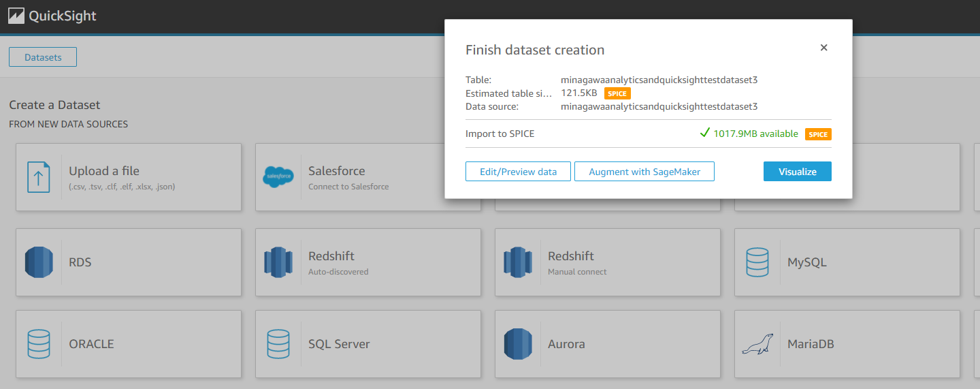Click the SPICE badge beside available capacity
980x389 pixels.
click(818, 134)
